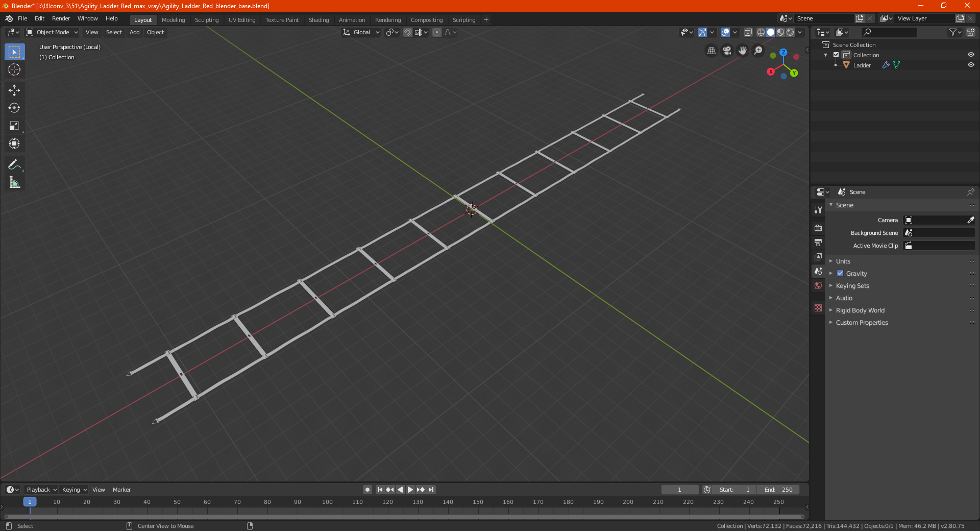The image size is (980, 531).
Task: Select the Measure ruler tool
Action: [x=14, y=182]
